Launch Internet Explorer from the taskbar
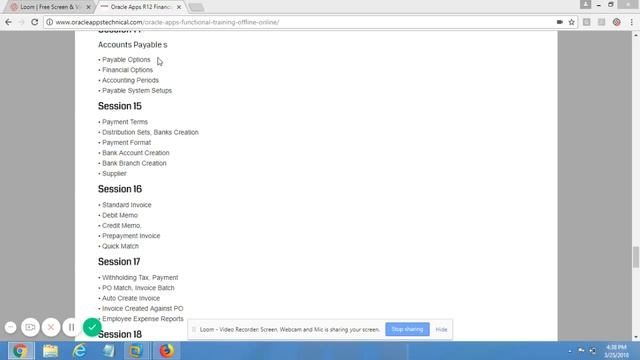This screenshot has width=640, height=360. pyautogui.click(x=79, y=351)
